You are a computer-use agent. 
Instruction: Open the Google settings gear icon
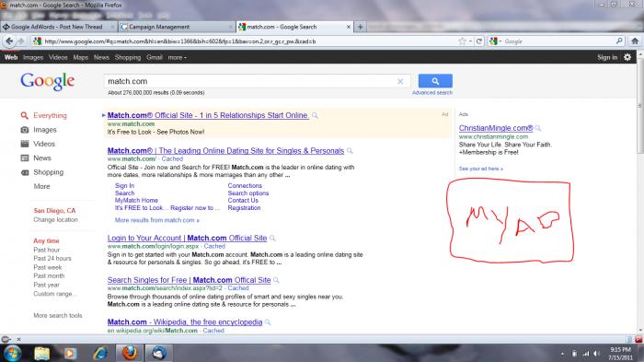click(627, 57)
